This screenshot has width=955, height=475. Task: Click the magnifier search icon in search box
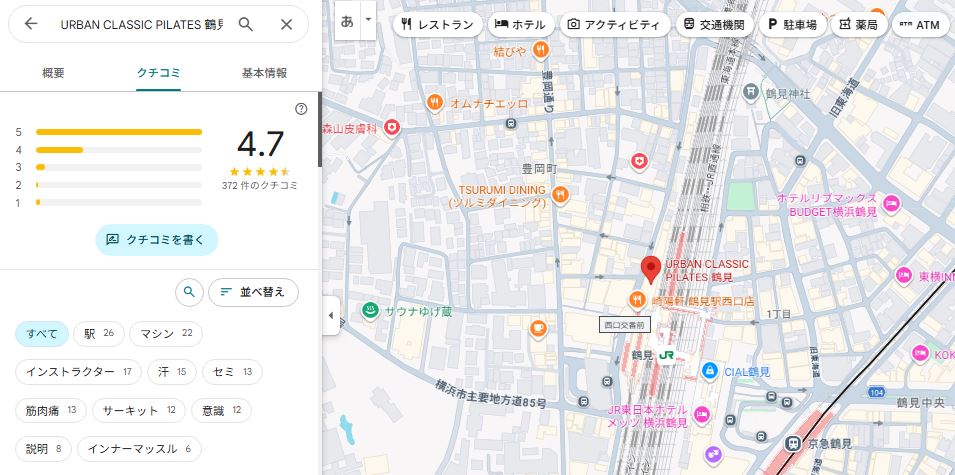click(x=246, y=24)
